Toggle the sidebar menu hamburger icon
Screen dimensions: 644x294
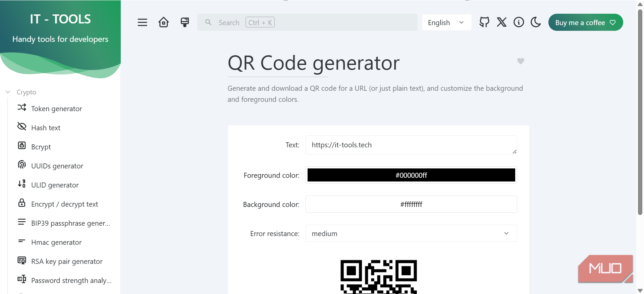pos(143,22)
